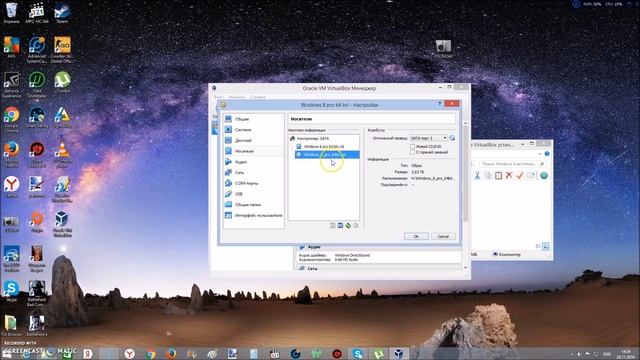Open the Audio (Аудио) settings category

(x=253, y=162)
